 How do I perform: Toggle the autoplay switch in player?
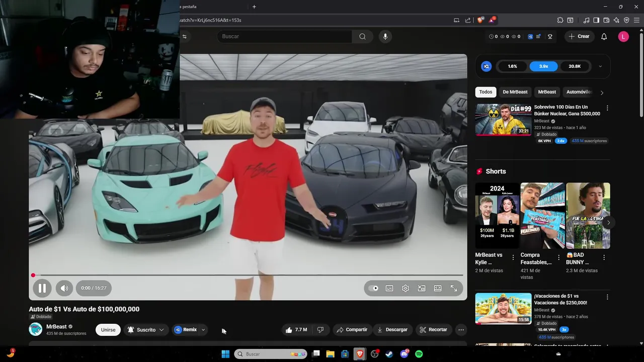click(x=373, y=288)
